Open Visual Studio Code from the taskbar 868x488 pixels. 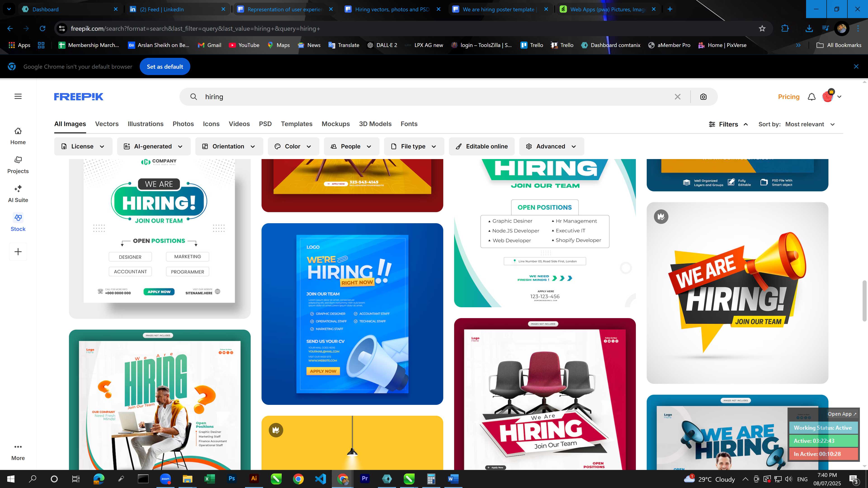(320, 479)
